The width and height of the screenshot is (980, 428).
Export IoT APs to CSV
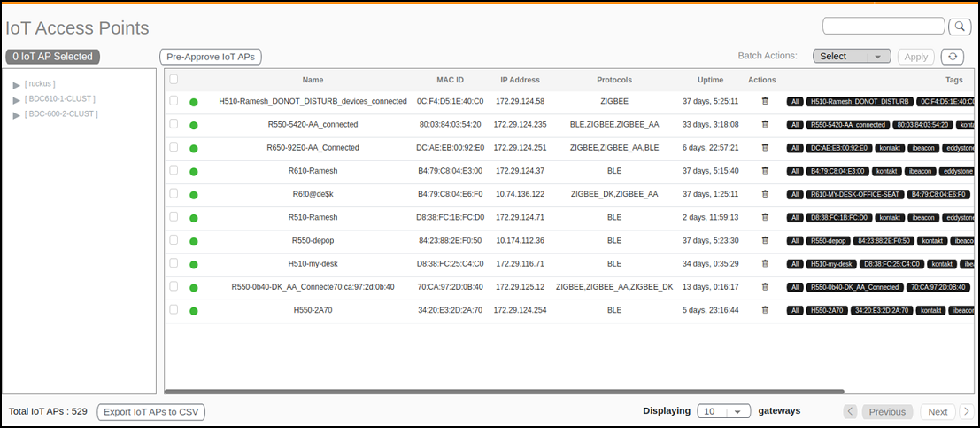[150, 412]
